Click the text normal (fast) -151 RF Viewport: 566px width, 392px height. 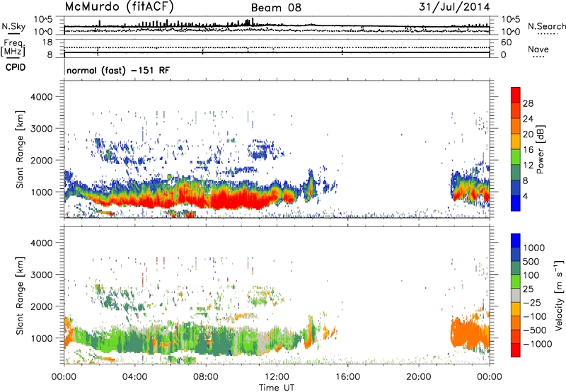pos(117,70)
